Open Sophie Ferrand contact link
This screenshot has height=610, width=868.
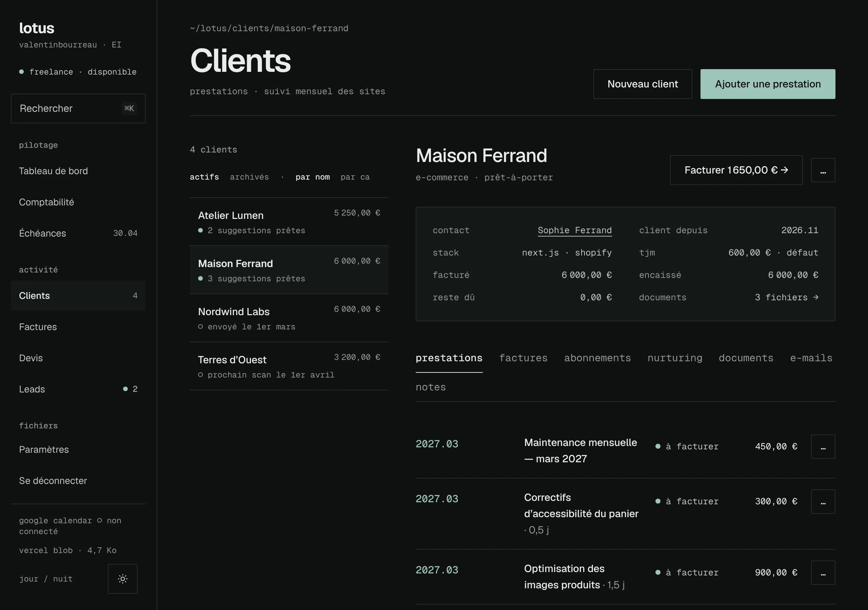tap(575, 230)
